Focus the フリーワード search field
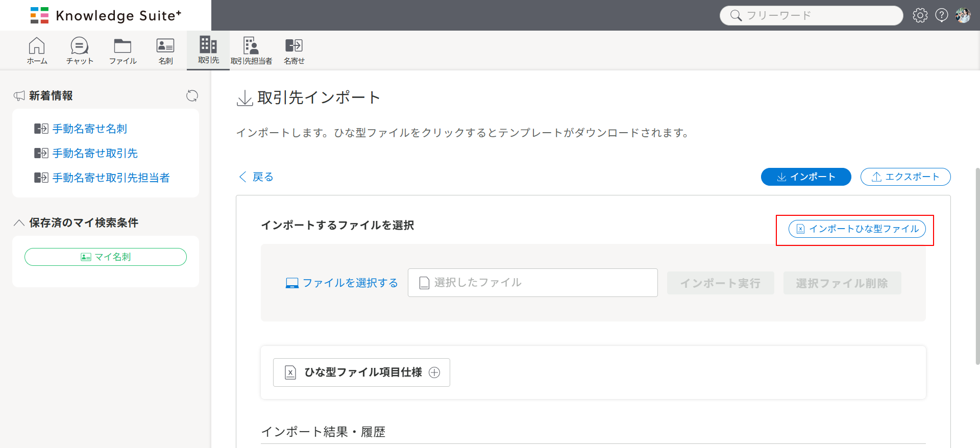Viewport: 980px width, 448px height. click(812, 15)
